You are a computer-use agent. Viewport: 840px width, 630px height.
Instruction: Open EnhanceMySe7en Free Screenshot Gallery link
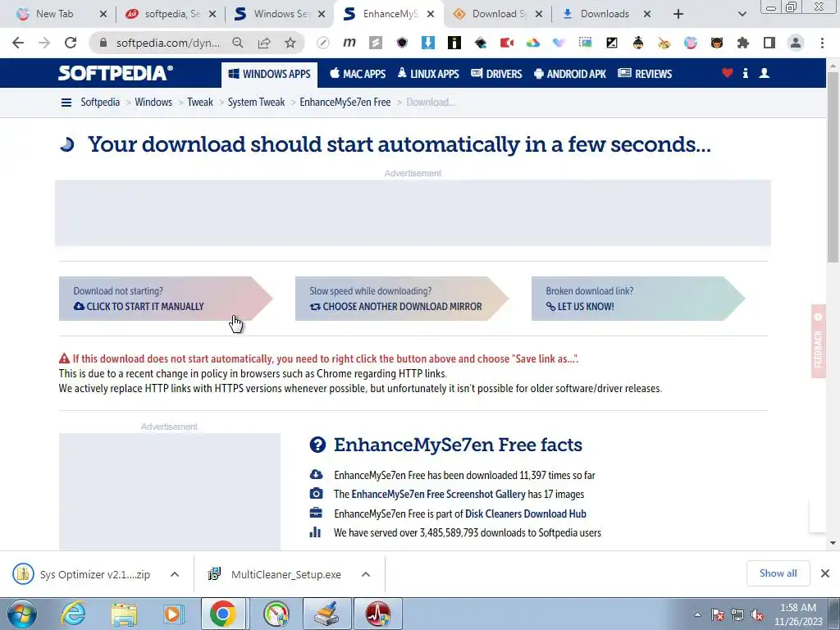pos(438,494)
